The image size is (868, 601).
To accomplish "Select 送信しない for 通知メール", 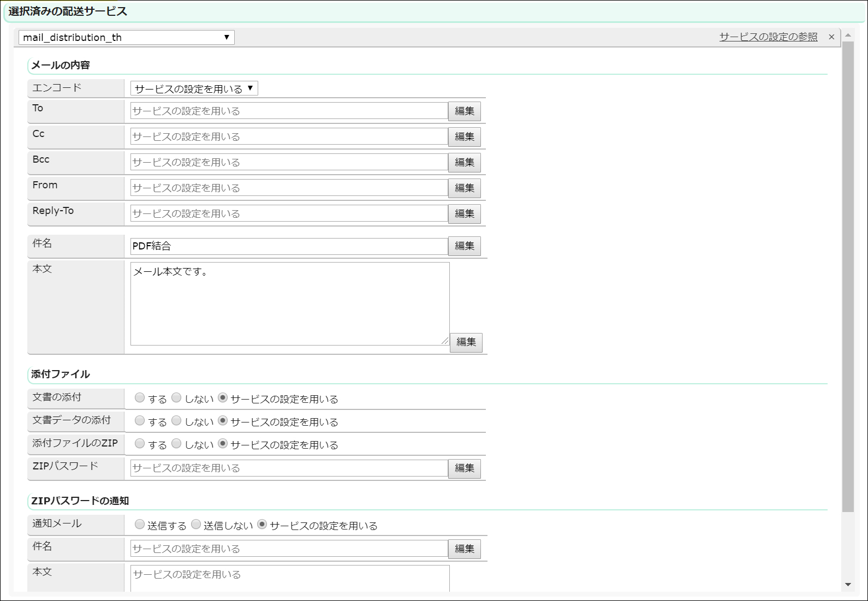I will [196, 525].
